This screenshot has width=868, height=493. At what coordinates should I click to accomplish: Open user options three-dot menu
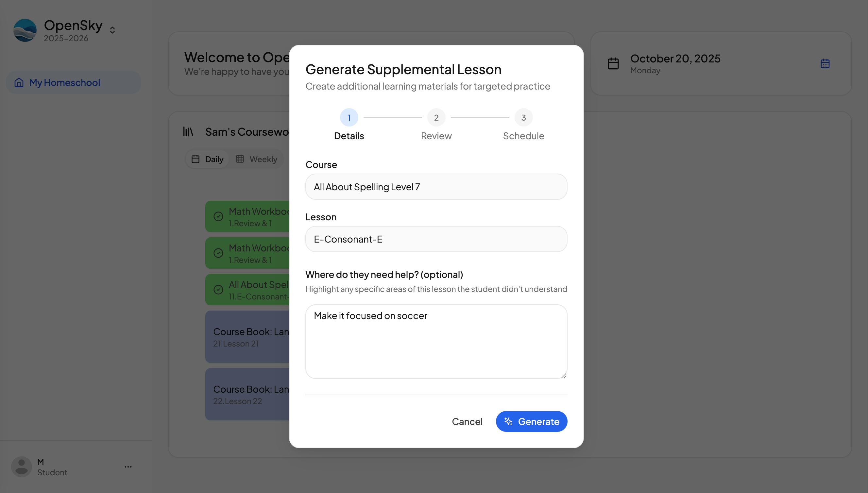pos(128,467)
